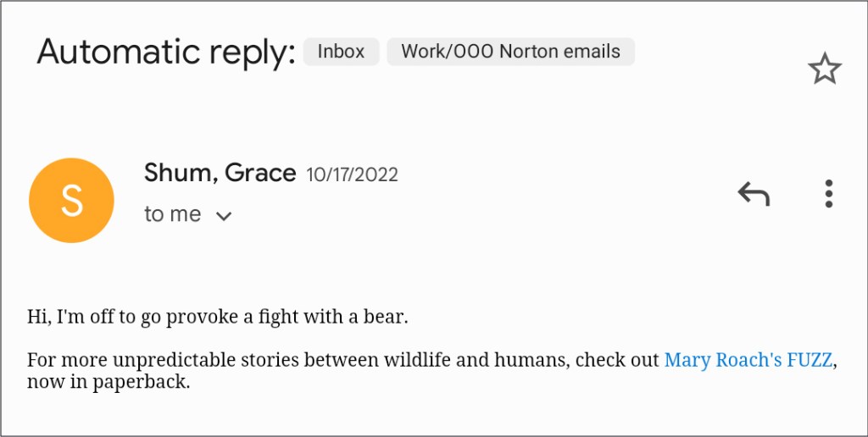Click the word 'Inbox' in label chip

point(341,52)
